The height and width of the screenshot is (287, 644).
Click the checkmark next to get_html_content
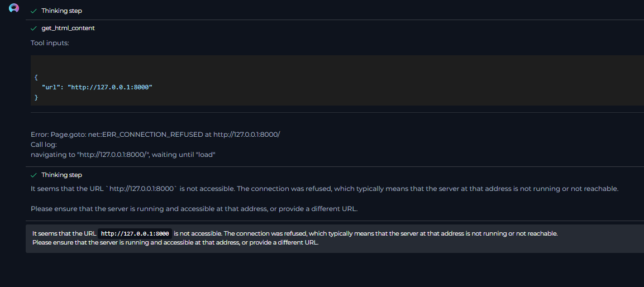click(34, 28)
